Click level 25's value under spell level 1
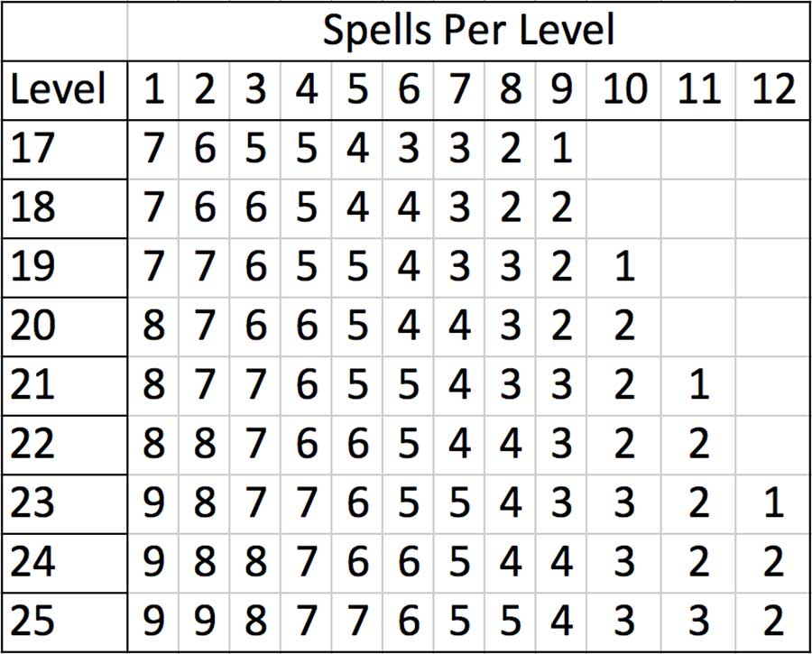This screenshot has width=812, height=654. click(x=154, y=621)
